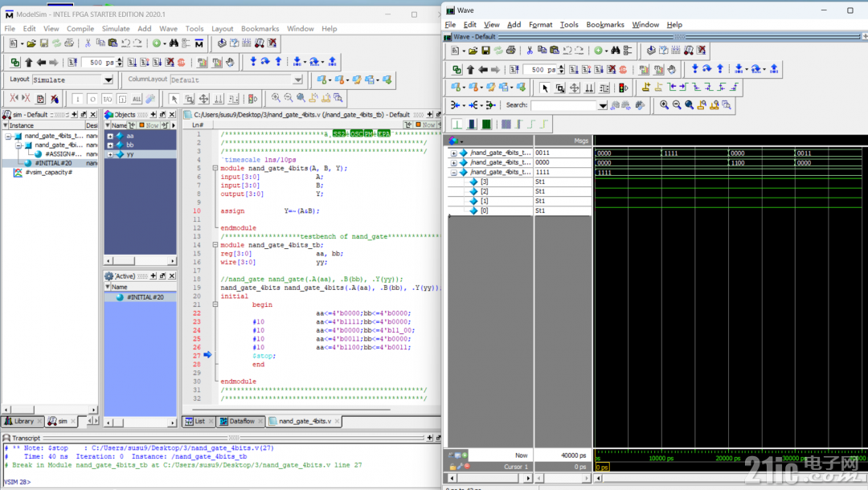This screenshot has width=868, height=490.
Task: Click Zoom Out magnifier in ModelSim toolbar
Action: pos(289,99)
